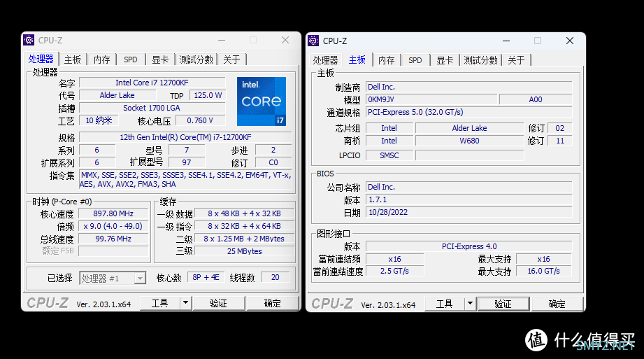Image resolution: width=644 pixels, height=359 pixels.
Task: Select 关于 tab in right window
Action: (516, 60)
